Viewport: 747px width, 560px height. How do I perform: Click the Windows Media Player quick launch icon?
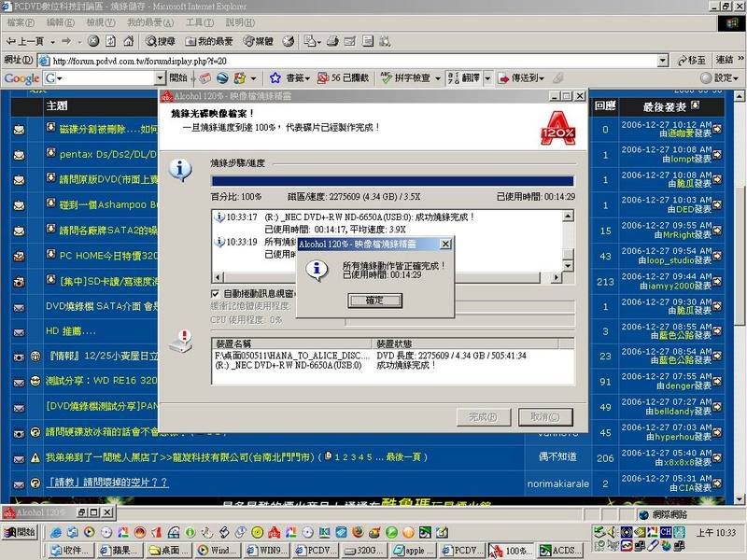(x=89, y=532)
